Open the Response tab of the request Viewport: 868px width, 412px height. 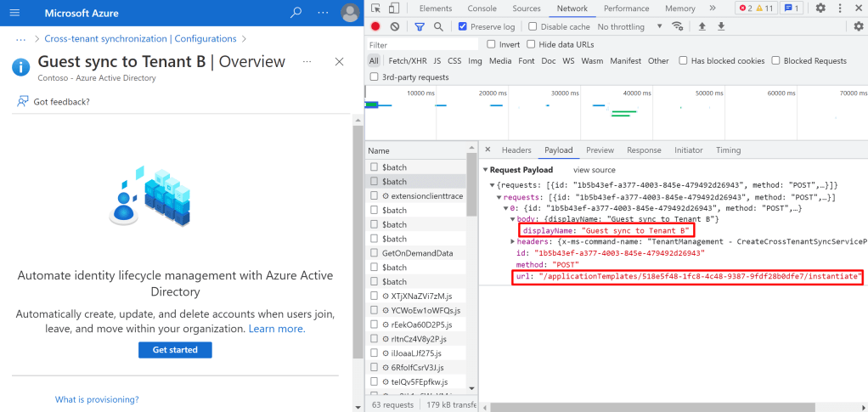coord(644,150)
